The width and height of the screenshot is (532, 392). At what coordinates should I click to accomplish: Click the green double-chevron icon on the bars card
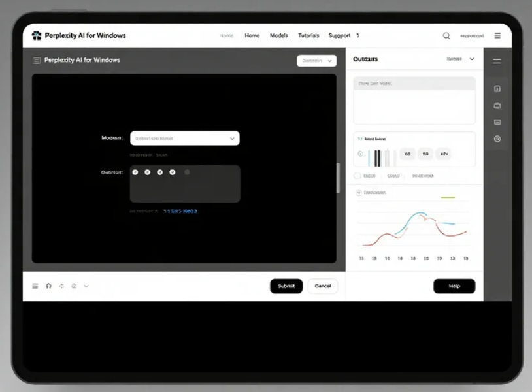(360, 139)
